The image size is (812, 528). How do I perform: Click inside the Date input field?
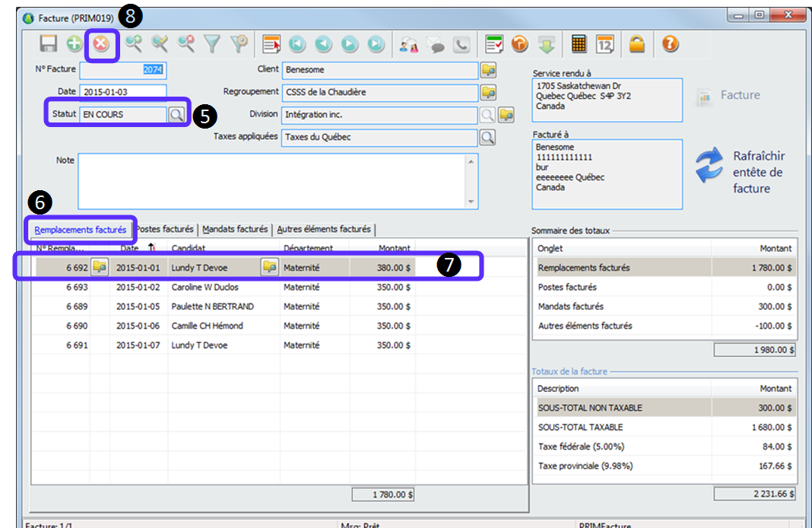[x=122, y=92]
